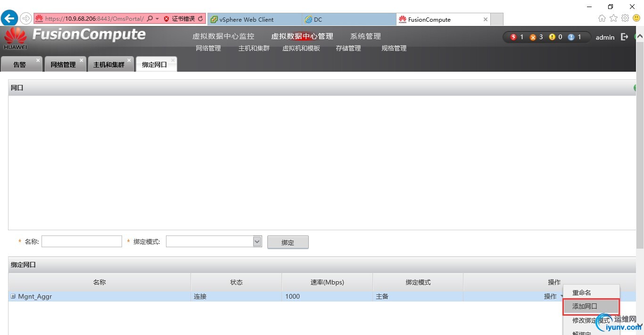Click the 绑定模式 column header
This screenshot has width=644, height=335.
click(x=418, y=282)
